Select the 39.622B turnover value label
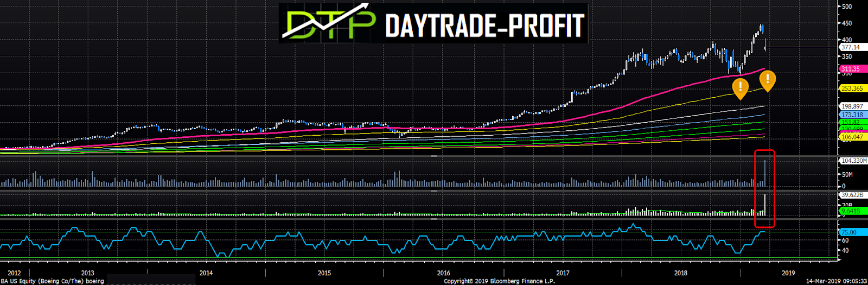868x285 pixels. click(x=853, y=195)
